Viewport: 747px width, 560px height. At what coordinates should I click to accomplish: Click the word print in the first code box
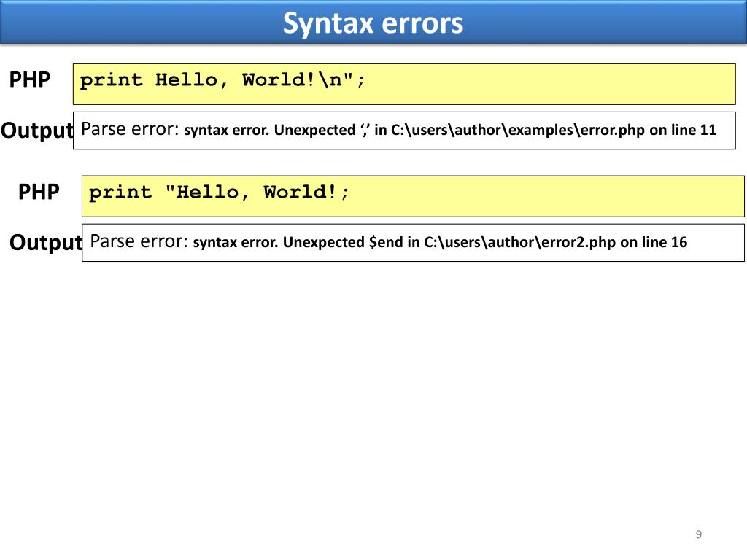tap(112, 80)
